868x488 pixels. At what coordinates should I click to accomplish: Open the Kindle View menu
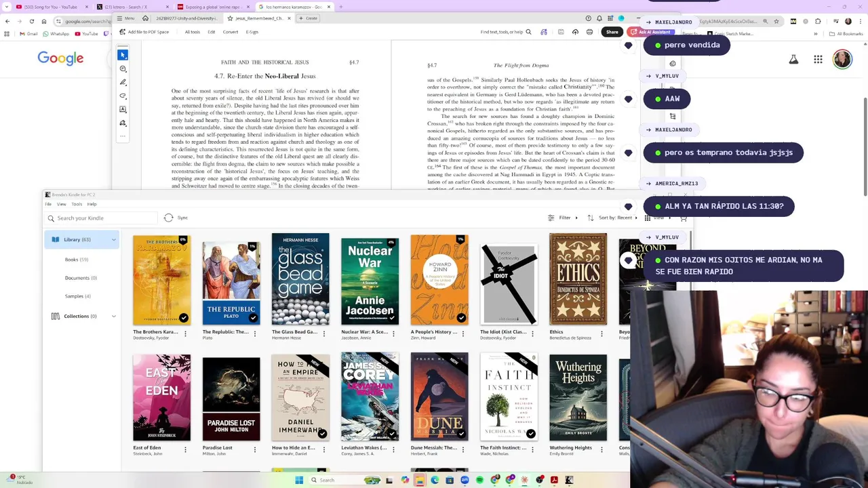point(61,204)
